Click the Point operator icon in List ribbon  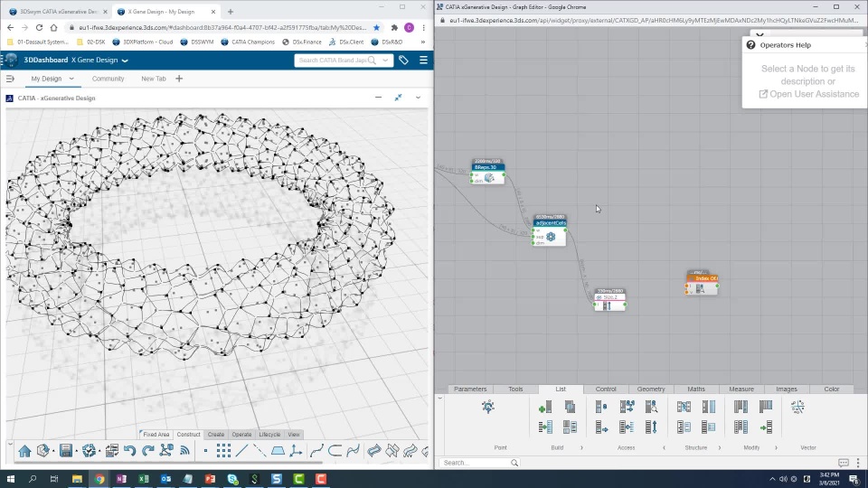pos(487,408)
